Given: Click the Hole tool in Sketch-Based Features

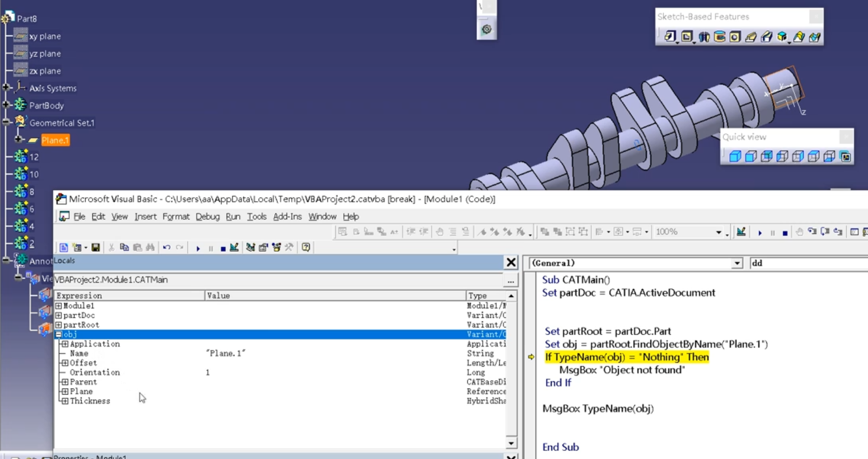Looking at the screenshot, I should [x=735, y=36].
